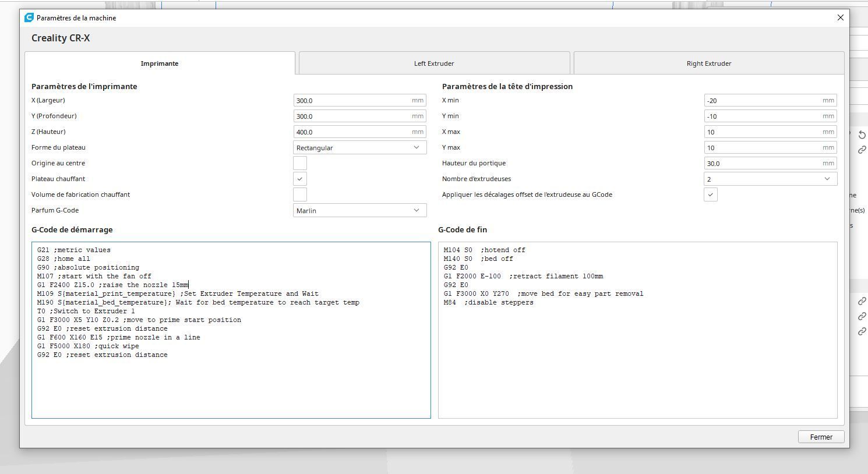Viewport: 868px width, 474px height.
Task: Click the 'G90 ;absolute positioning' line
Action: click(88, 267)
